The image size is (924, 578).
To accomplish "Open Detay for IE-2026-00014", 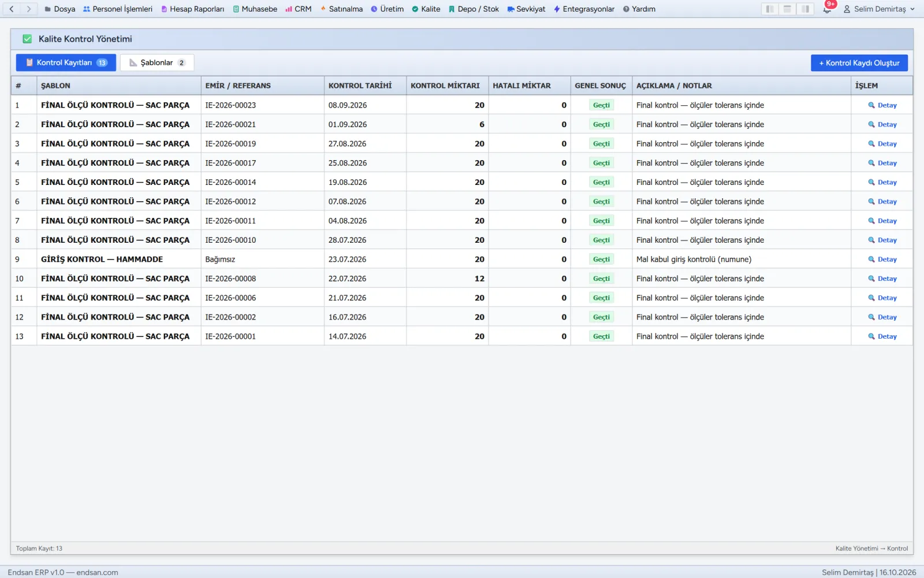I will (882, 183).
